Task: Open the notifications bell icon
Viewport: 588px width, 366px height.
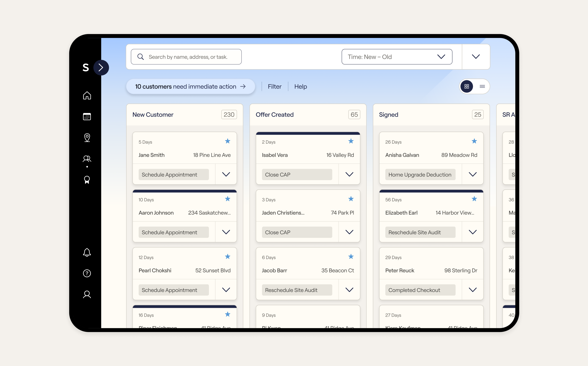Action: click(87, 253)
